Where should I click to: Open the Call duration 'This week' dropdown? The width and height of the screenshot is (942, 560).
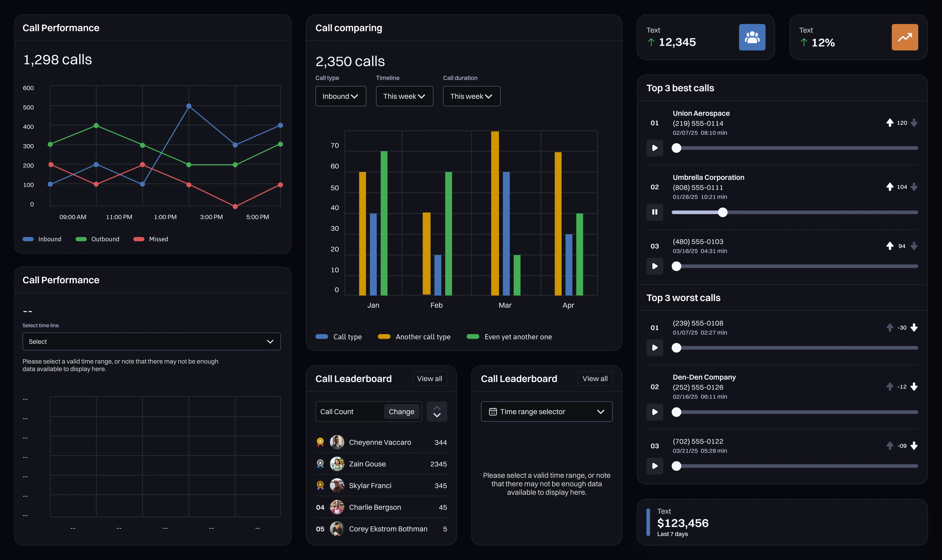pyautogui.click(x=472, y=96)
